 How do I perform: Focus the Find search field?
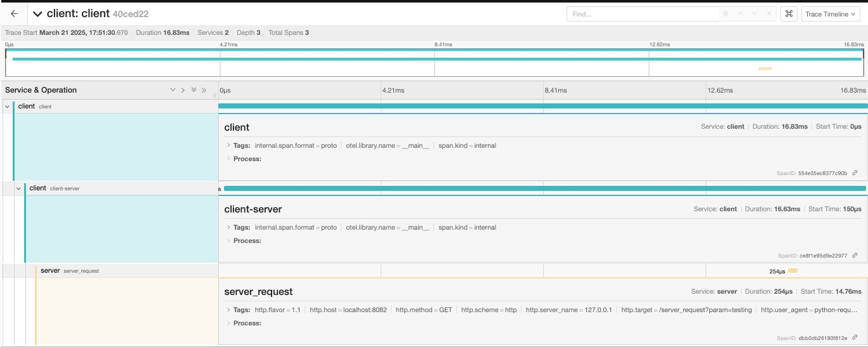click(x=642, y=14)
